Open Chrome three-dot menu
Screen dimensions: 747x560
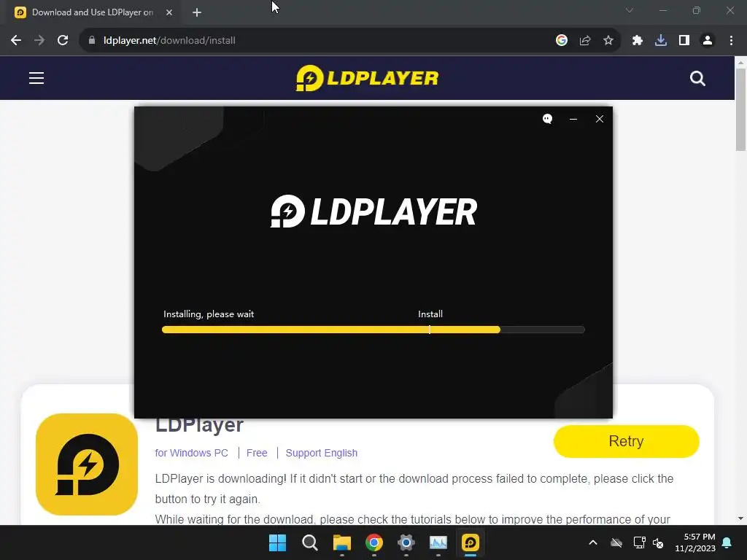tap(731, 41)
